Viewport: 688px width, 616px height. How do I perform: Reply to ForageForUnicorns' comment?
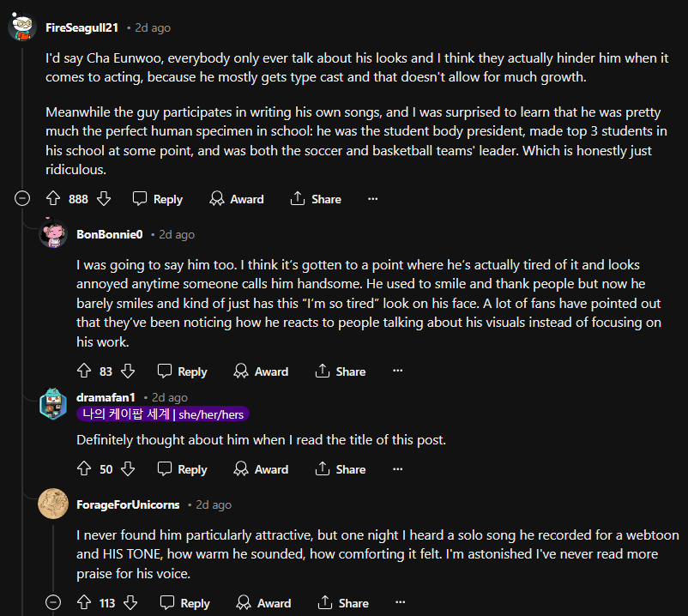pos(185,603)
